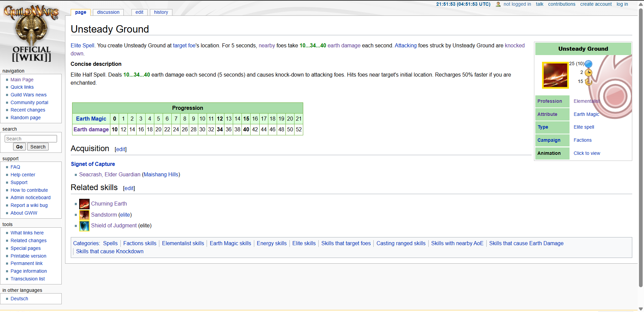Click the Guild Wars Official Wiki logo
644x312 pixels.
click(31, 34)
